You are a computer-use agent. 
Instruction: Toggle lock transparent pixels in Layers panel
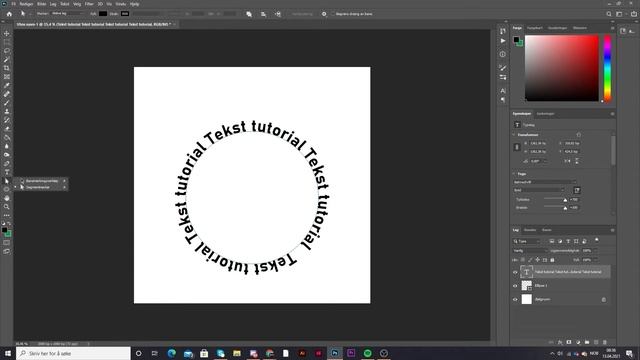pyautogui.click(x=523, y=260)
